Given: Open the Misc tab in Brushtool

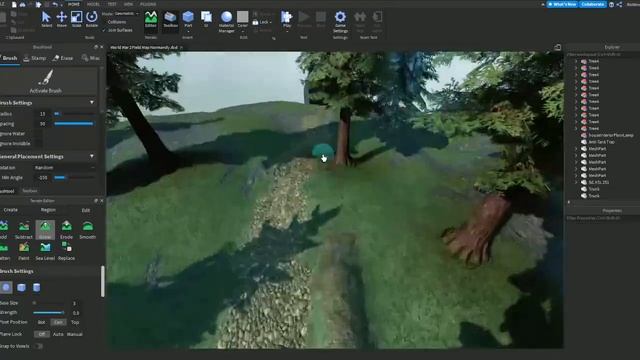Looking at the screenshot, I should point(91,58).
